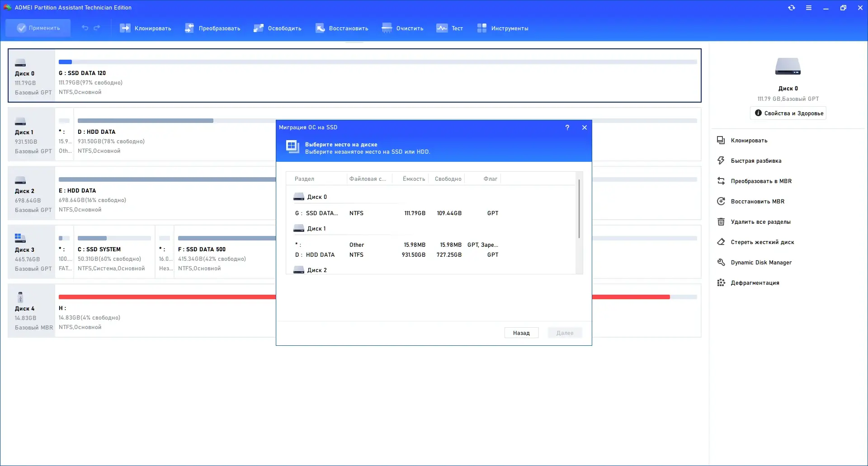Select the Other 15.98MB partition row
Image resolution: width=868 pixels, height=466 pixels.
point(431,245)
